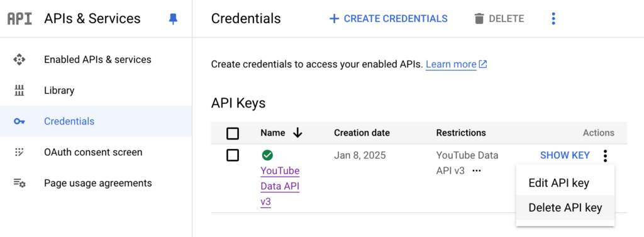Screen dimensions: 644x237
Task: Expand restrictions with the ellipsis
Action: click(477, 171)
